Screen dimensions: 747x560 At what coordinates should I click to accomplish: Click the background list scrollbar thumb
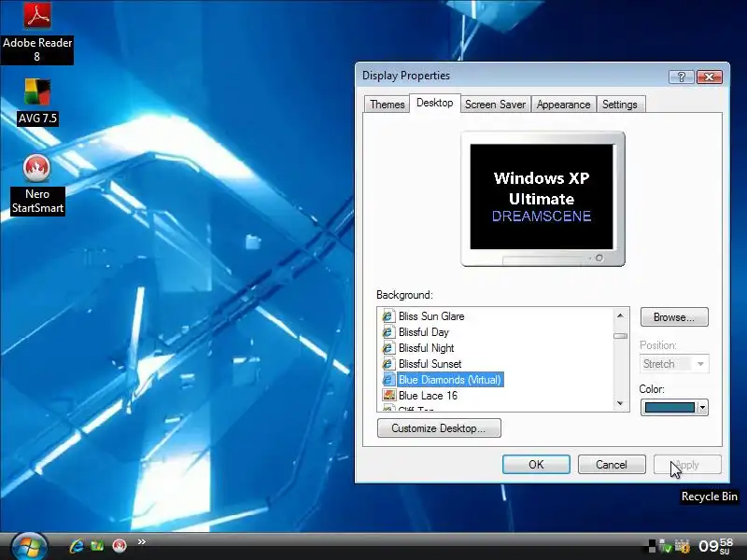coord(620,336)
